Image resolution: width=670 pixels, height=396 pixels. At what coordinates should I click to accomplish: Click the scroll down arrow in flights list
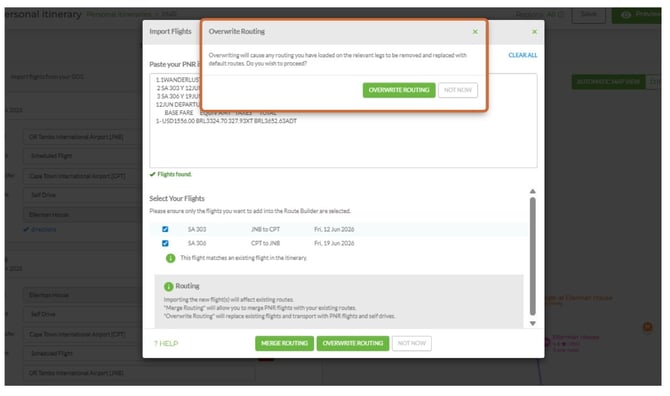[532, 323]
